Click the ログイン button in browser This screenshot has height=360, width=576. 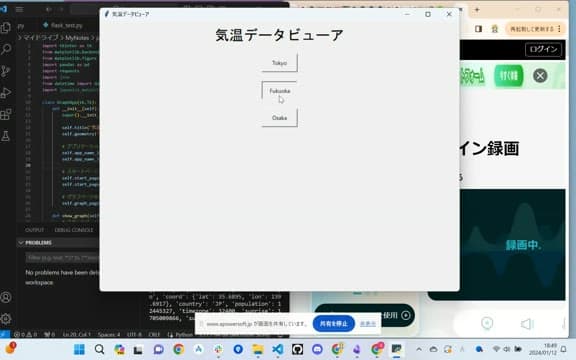(x=543, y=49)
